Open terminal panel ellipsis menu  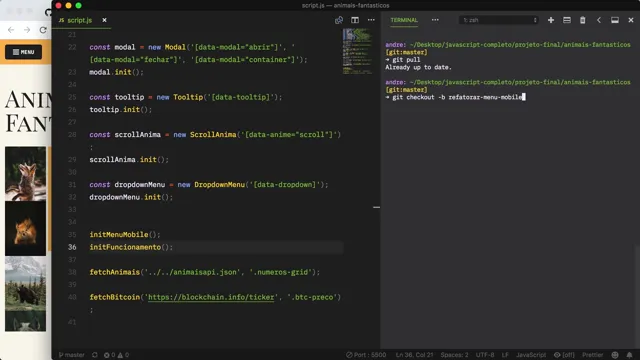pyautogui.click(x=435, y=20)
